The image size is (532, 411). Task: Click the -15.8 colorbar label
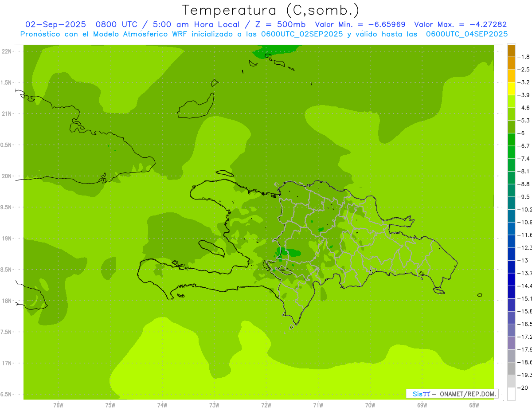pyautogui.click(x=524, y=311)
